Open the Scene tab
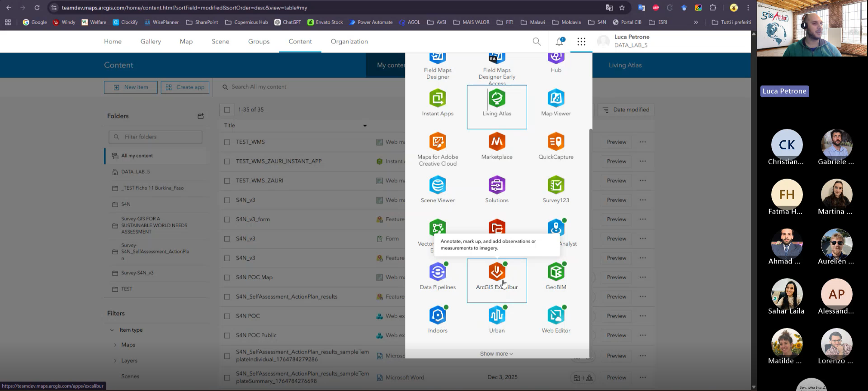Image resolution: width=868 pixels, height=391 pixels. pyautogui.click(x=221, y=42)
